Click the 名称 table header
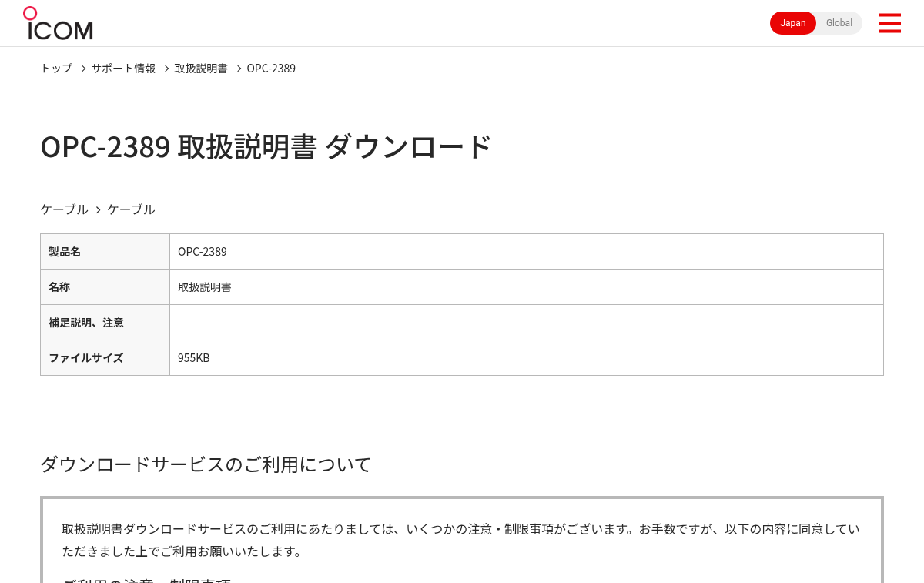 (105, 287)
